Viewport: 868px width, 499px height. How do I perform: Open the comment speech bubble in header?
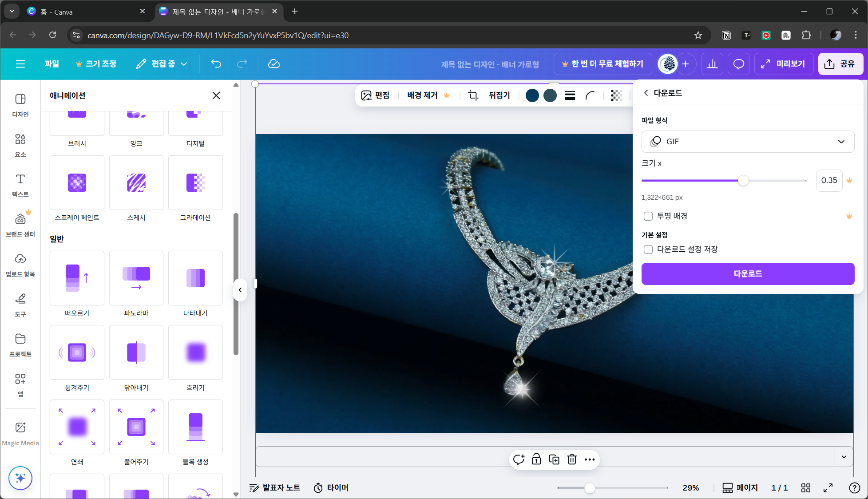coord(738,64)
